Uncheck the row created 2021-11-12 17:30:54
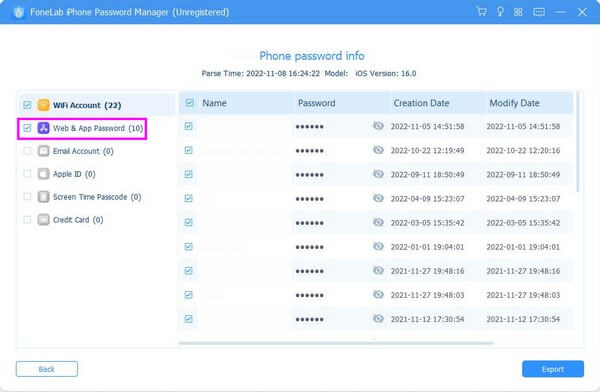600x392 pixels. coord(189,319)
